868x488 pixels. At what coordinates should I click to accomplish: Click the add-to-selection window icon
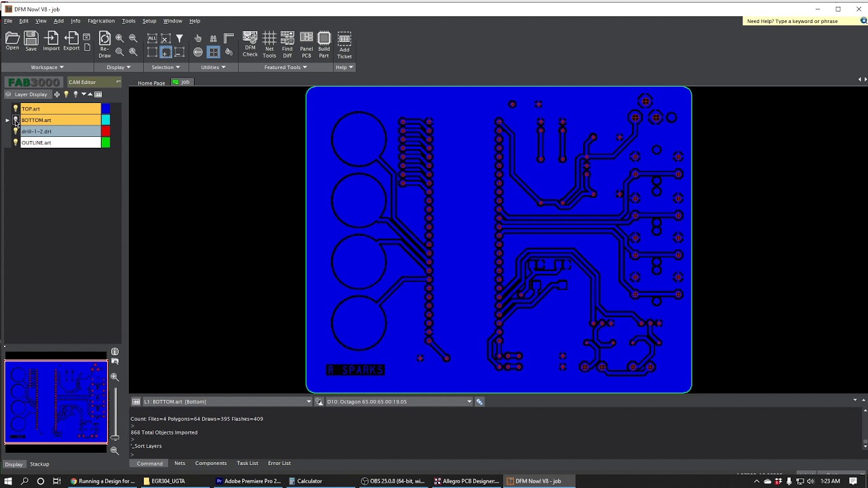(165, 52)
